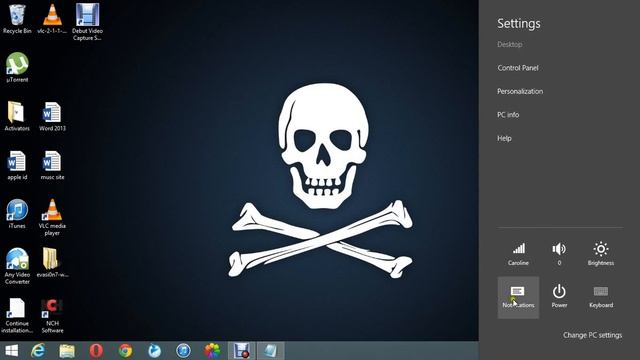Image resolution: width=640 pixels, height=360 pixels.
Task: Select the vlc-2-1-1 installer icon
Action: pos(52,19)
